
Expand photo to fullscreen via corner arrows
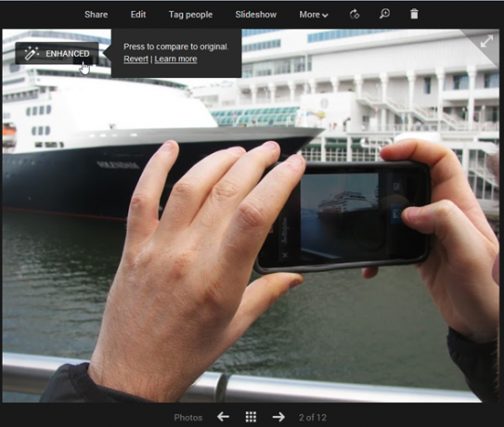486,41
